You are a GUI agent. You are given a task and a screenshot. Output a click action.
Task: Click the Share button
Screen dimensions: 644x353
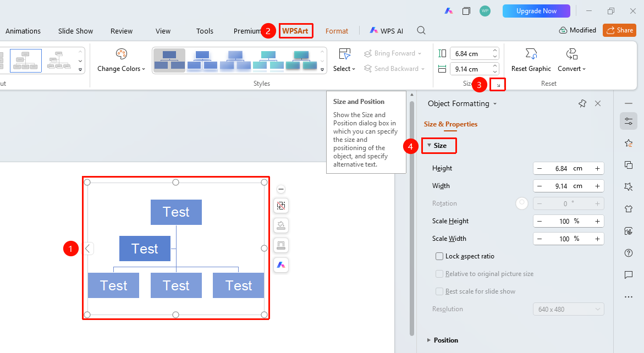click(x=620, y=30)
